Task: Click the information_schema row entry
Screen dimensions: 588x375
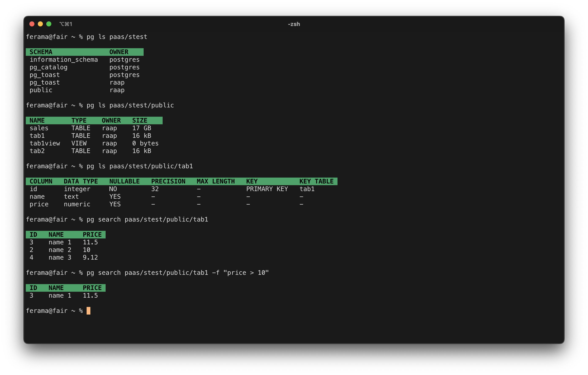Action: [x=64, y=60]
